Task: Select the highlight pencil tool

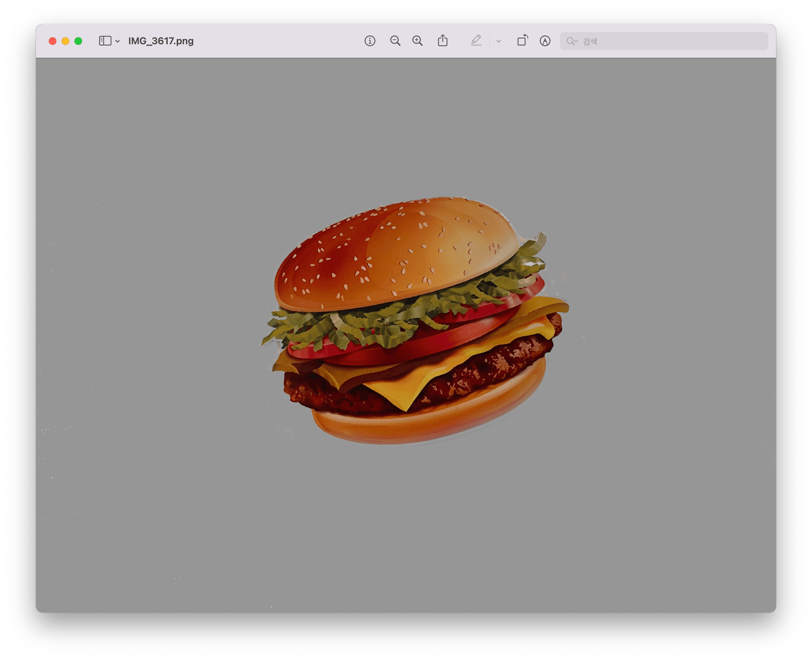Action: (x=476, y=41)
